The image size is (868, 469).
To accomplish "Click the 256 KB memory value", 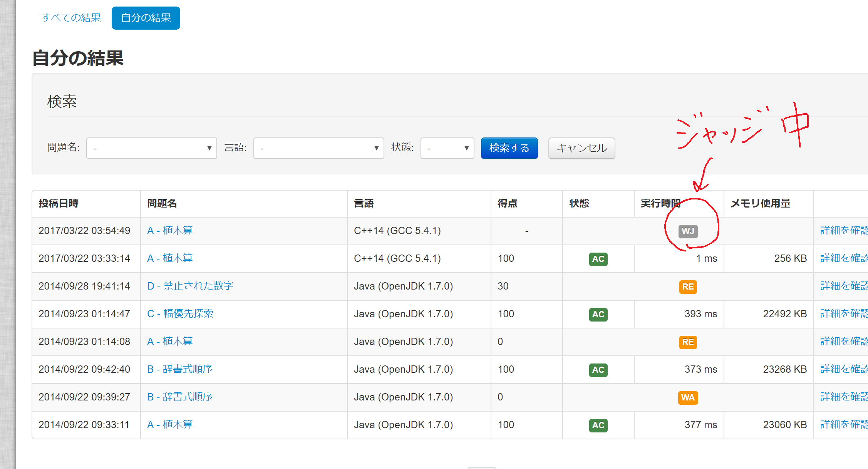I will coord(791,258).
